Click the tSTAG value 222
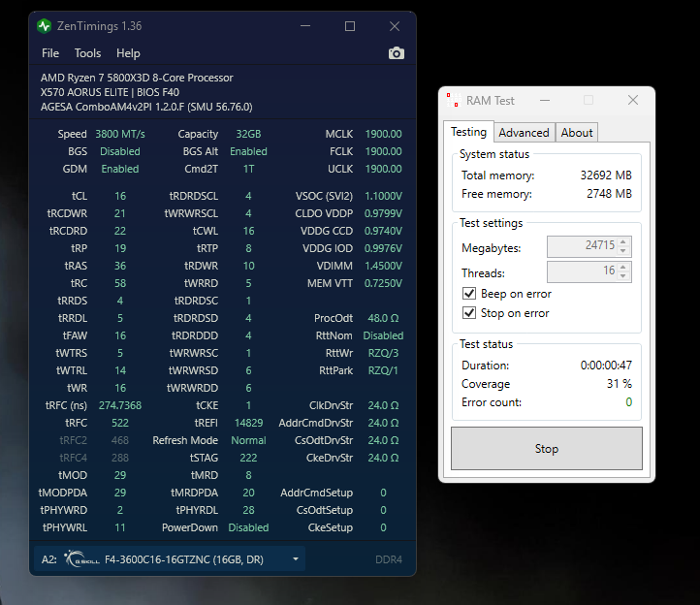The width and height of the screenshot is (700, 605). (x=248, y=458)
